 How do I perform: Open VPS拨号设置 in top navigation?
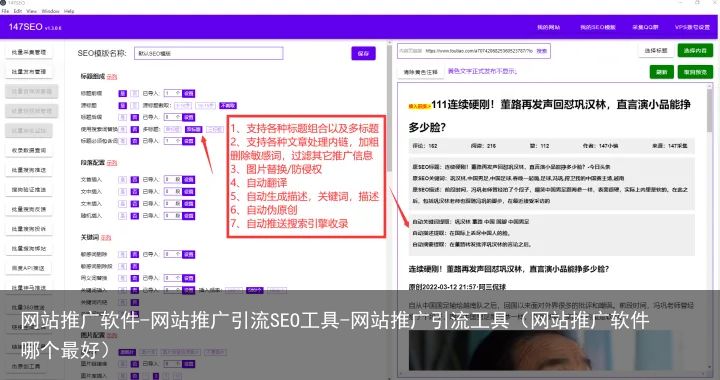click(692, 28)
